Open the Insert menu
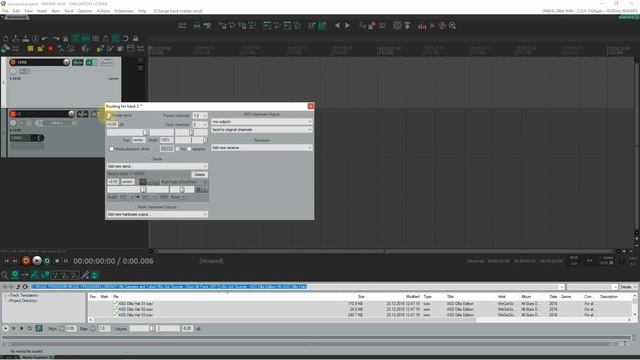The width and height of the screenshot is (640, 360). [42, 11]
